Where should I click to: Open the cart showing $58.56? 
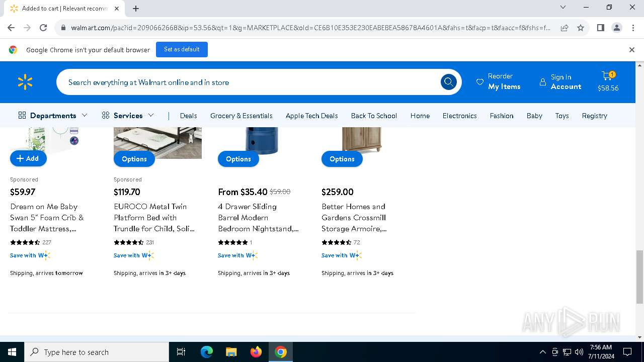[608, 81]
